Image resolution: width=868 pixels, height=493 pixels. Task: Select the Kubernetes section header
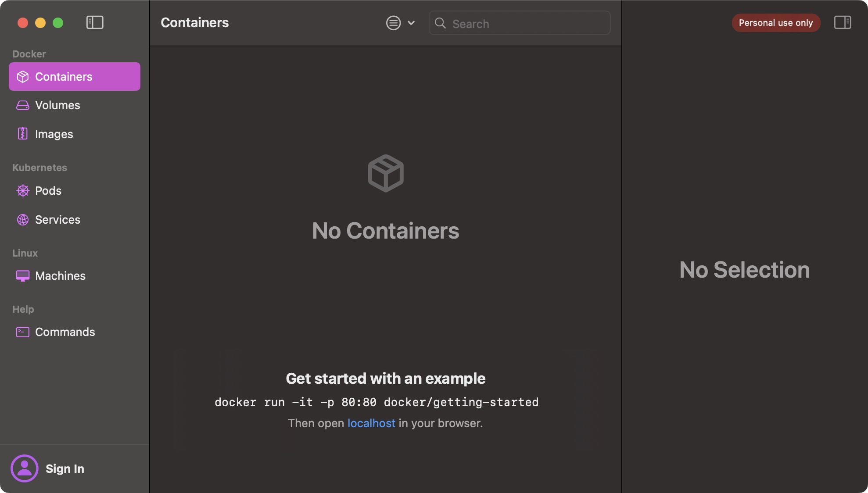[39, 168]
